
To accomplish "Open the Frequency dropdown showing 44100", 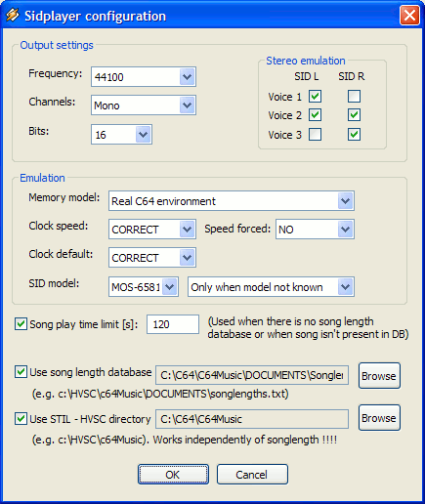I will 144,77.
